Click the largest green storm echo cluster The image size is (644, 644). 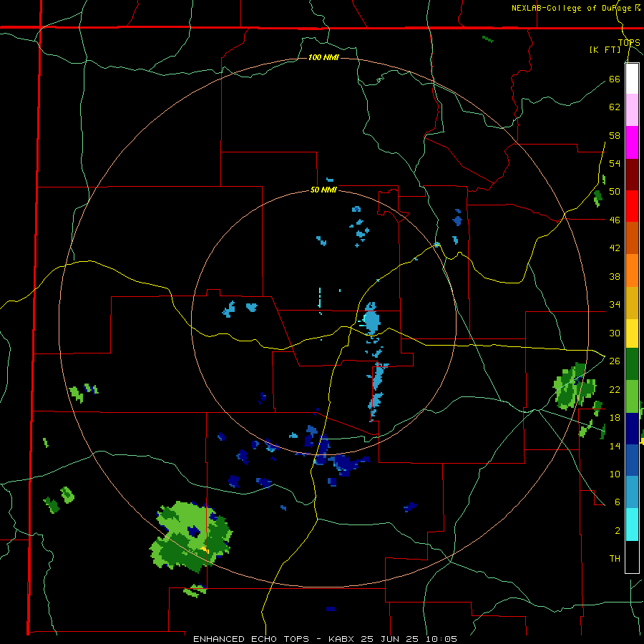point(191,537)
